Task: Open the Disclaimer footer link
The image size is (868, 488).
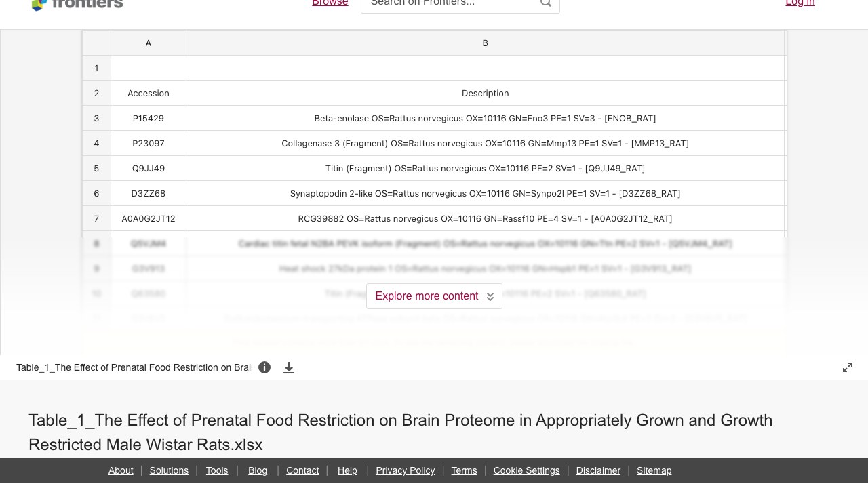Action: pos(598,470)
